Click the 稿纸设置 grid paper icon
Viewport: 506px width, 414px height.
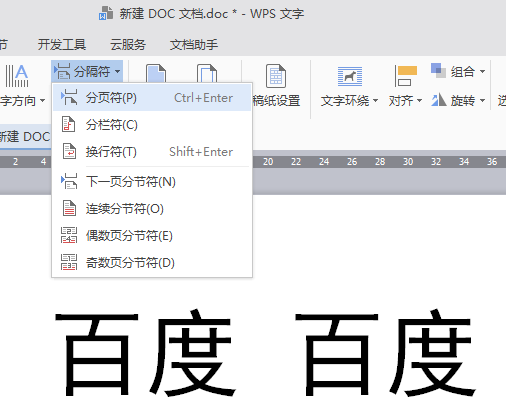pyautogui.click(x=276, y=76)
